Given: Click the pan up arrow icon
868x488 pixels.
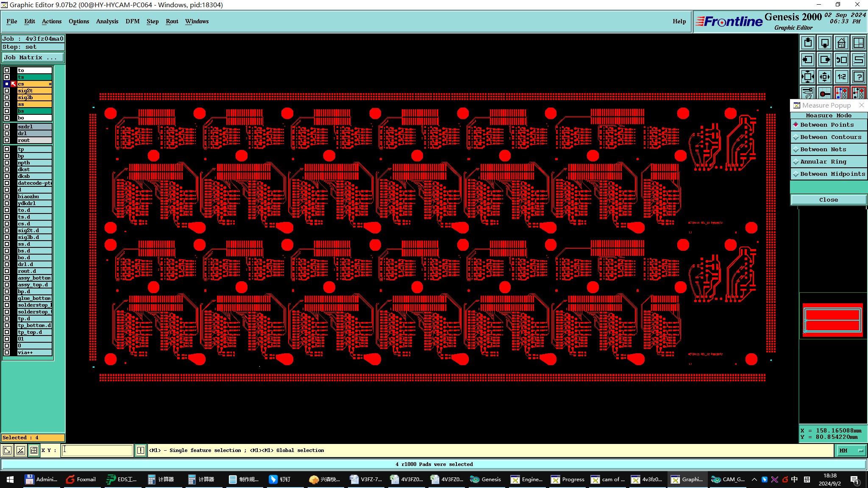Looking at the screenshot, I should click(x=808, y=43).
